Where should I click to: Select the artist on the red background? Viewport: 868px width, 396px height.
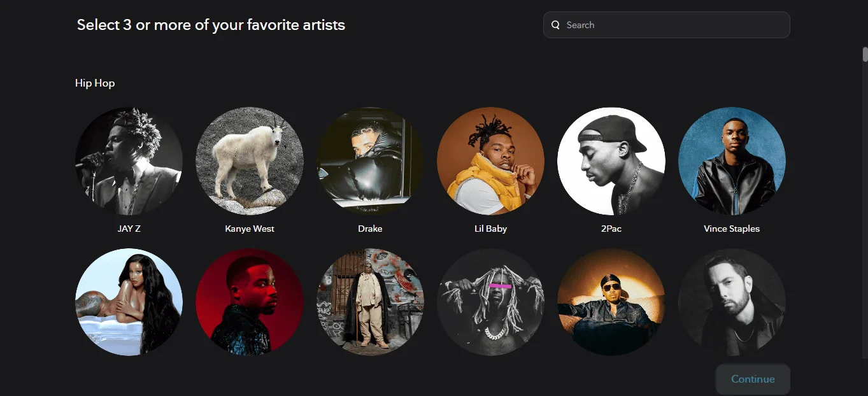pyautogui.click(x=250, y=302)
